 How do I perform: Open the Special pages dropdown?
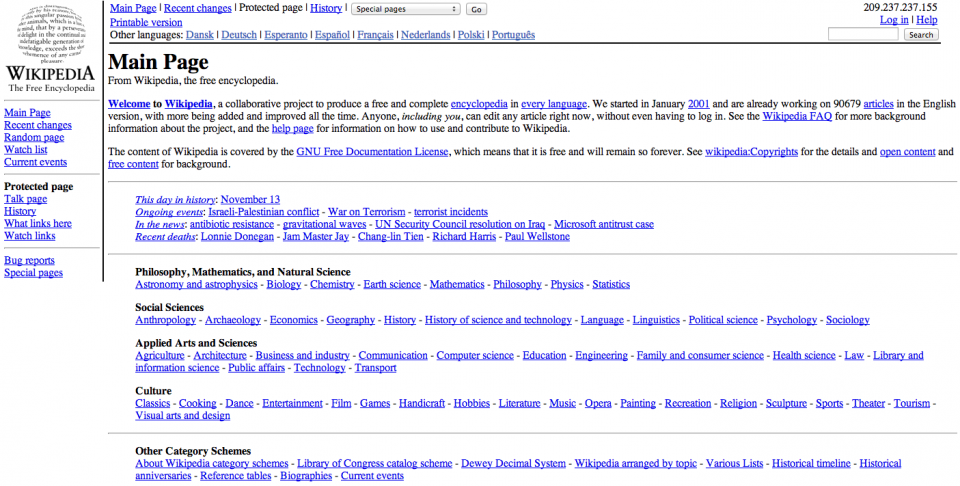click(x=406, y=9)
